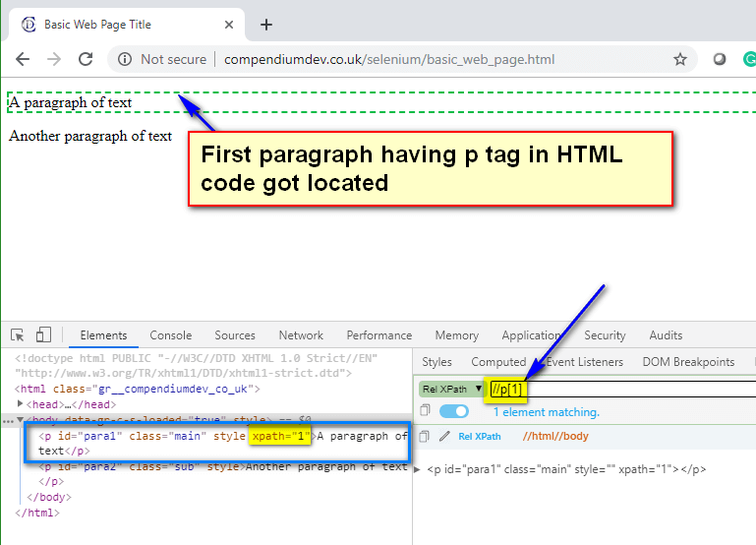Click the //html//body XPath value
Screen dimensions: 756x545
click(x=555, y=437)
